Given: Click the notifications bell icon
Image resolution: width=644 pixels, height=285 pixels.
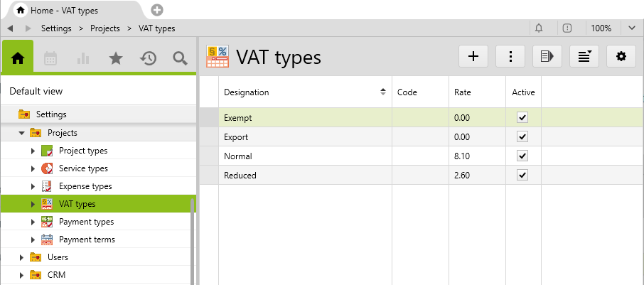Looking at the screenshot, I should [539, 28].
